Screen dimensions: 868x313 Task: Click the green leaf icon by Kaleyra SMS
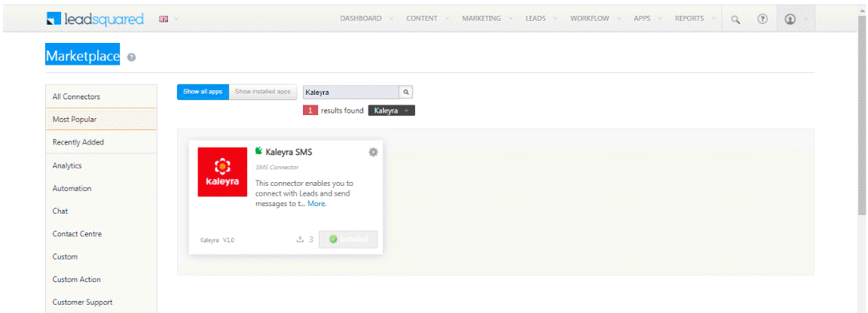coord(258,151)
